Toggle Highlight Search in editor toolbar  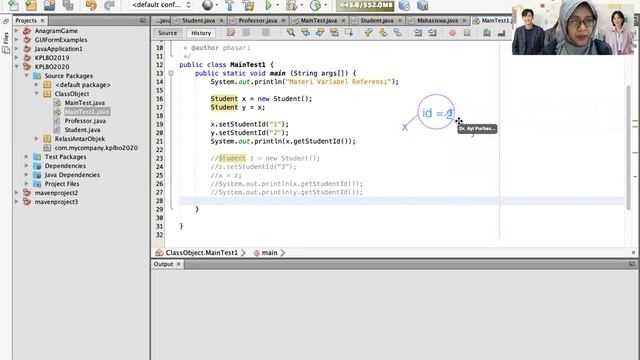click(334, 33)
